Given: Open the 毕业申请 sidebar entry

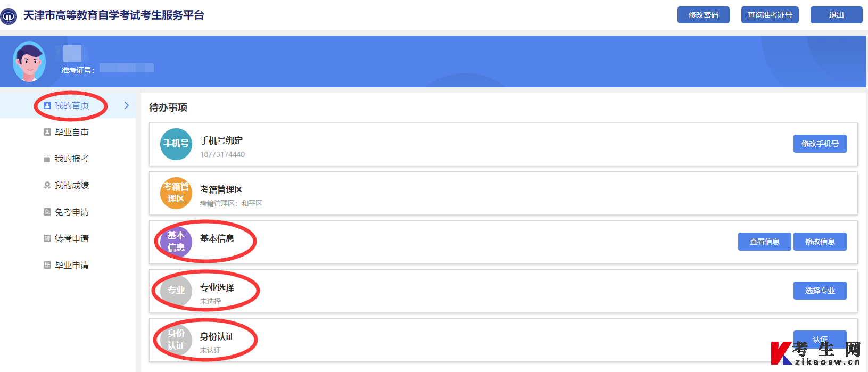Looking at the screenshot, I should click(x=71, y=265).
